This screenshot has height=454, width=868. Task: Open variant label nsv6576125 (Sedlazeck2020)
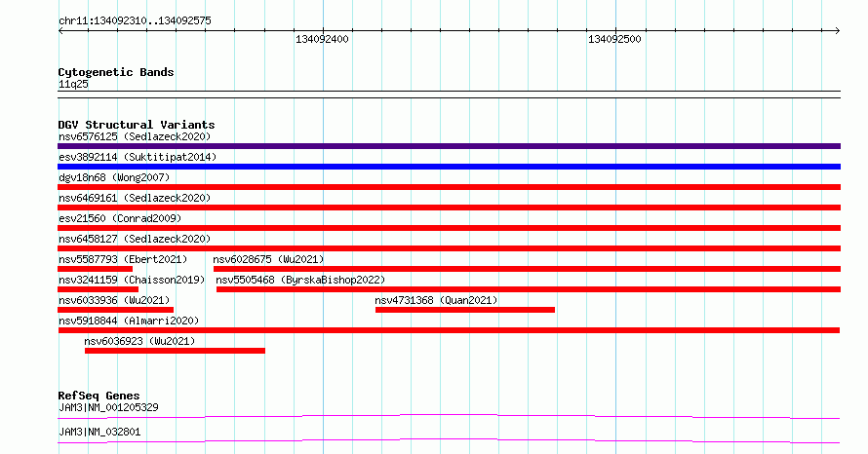(135, 136)
